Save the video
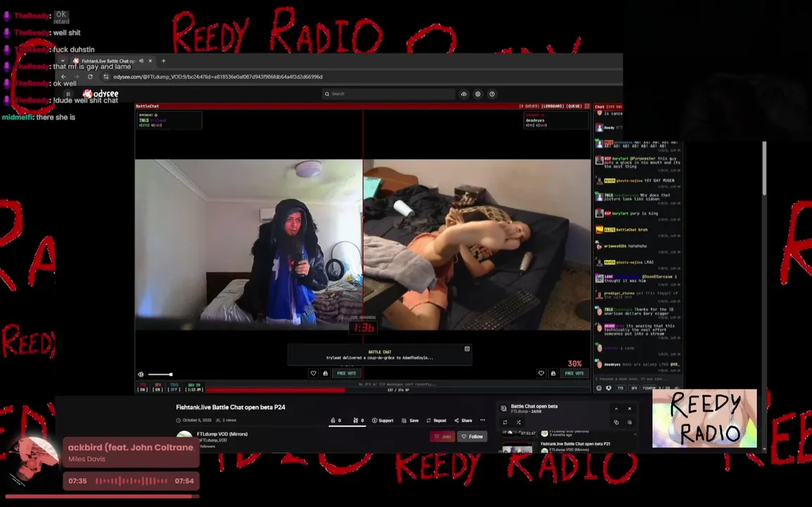The image size is (812, 507). click(x=410, y=420)
